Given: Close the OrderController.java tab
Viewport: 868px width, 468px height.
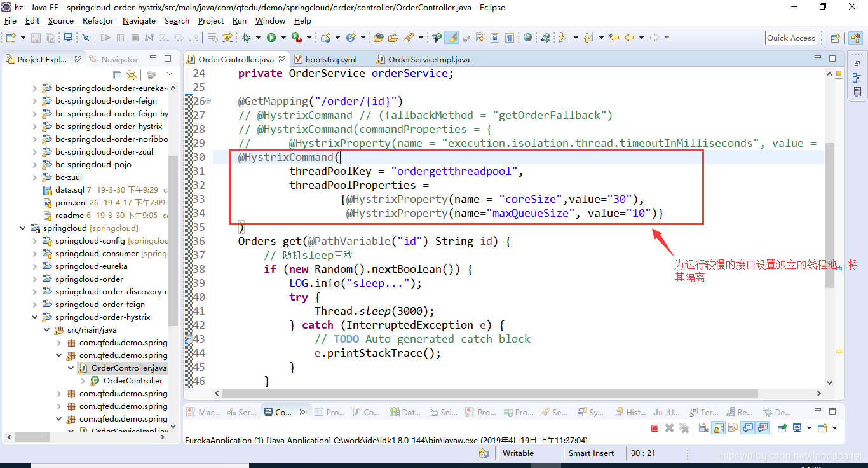Looking at the screenshot, I should (x=281, y=59).
